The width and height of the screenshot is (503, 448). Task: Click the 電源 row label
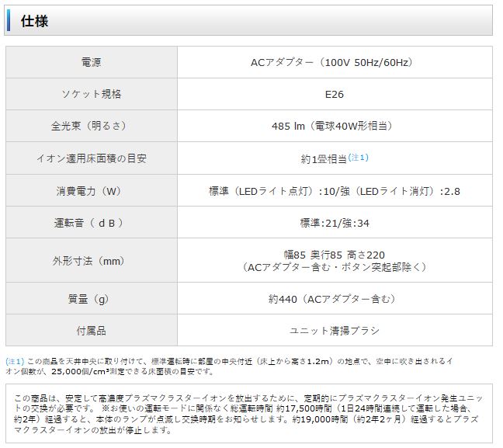(92, 62)
